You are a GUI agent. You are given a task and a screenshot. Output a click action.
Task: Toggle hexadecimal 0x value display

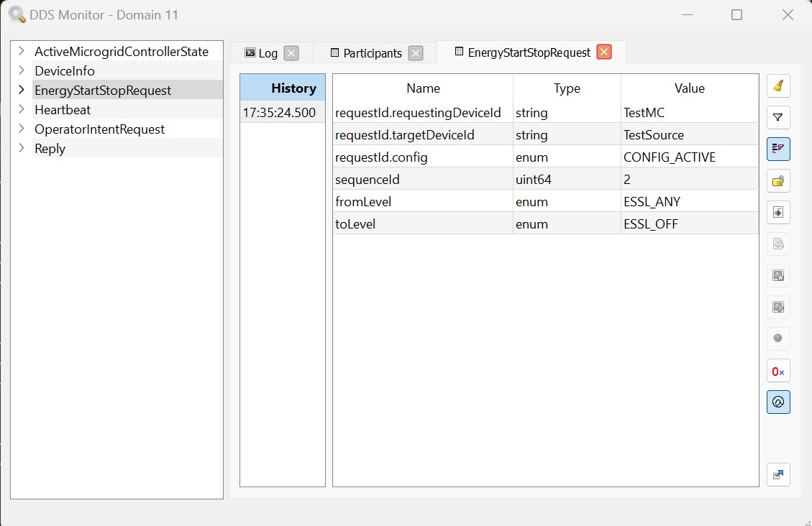point(778,371)
